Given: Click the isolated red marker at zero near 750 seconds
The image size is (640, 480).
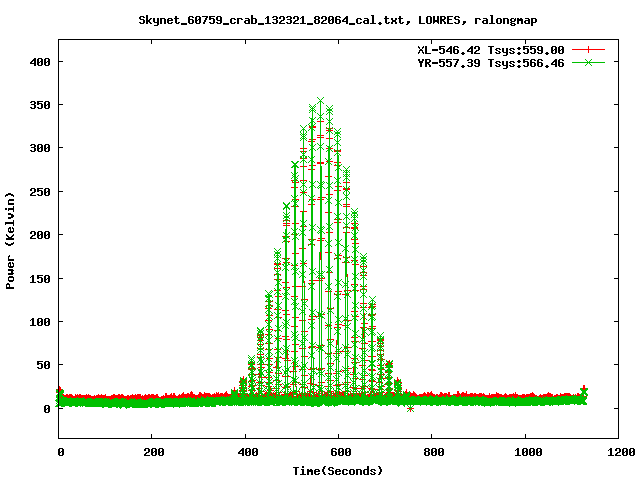Looking at the screenshot, I should 411,409.
